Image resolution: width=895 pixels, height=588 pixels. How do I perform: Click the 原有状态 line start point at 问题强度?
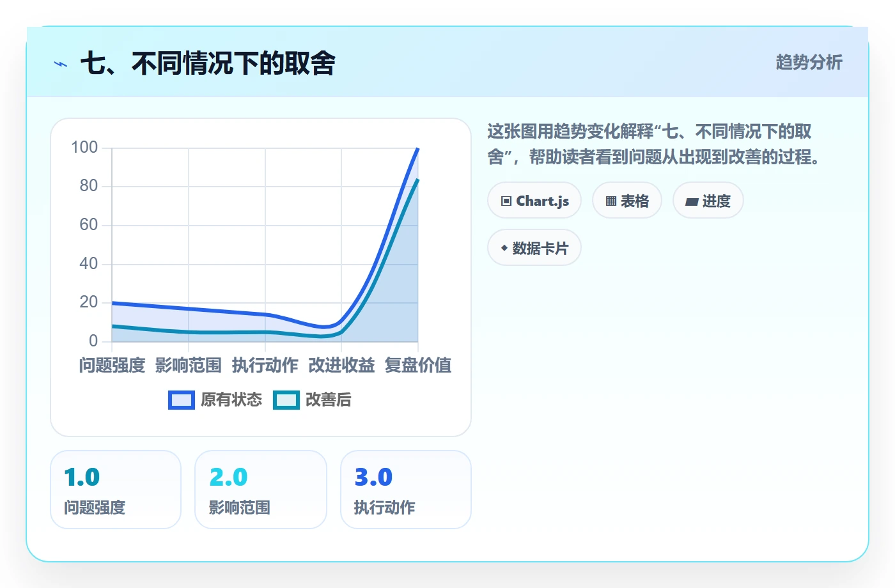click(113, 303)
